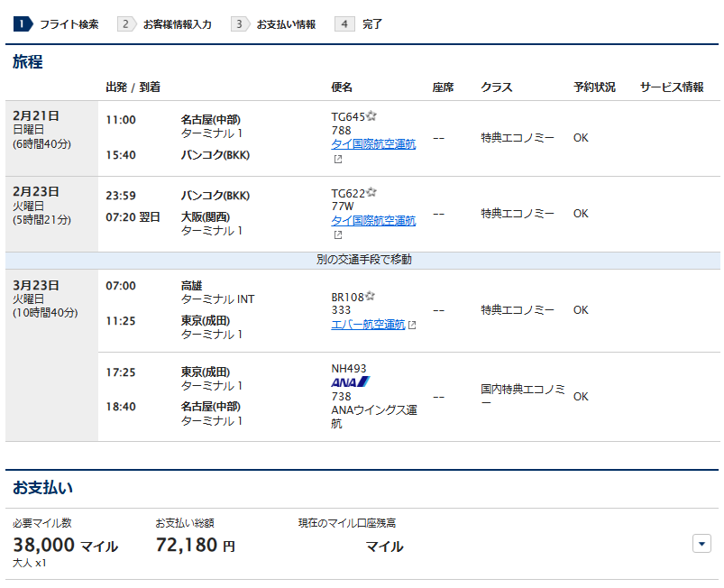Click the Star Alliance icon next to TG622
The height and width of the screenshot is (588, 724).
371,192
